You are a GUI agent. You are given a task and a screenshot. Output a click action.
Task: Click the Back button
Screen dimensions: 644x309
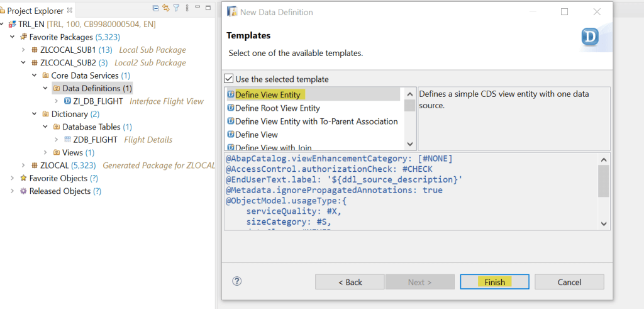click(x=349, y=282)
